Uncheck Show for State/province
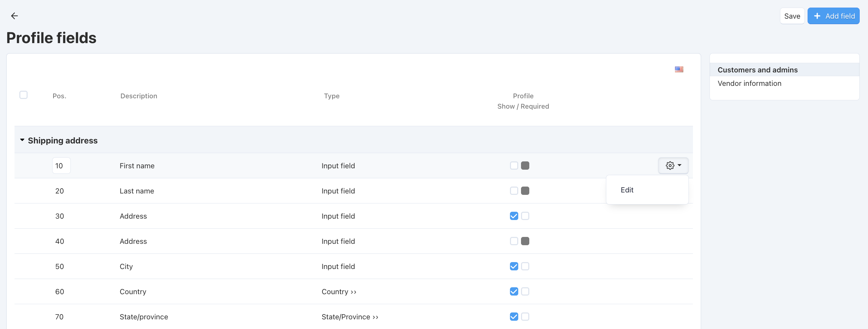Viewport: 868px width, 329px height. pos(514,317)
